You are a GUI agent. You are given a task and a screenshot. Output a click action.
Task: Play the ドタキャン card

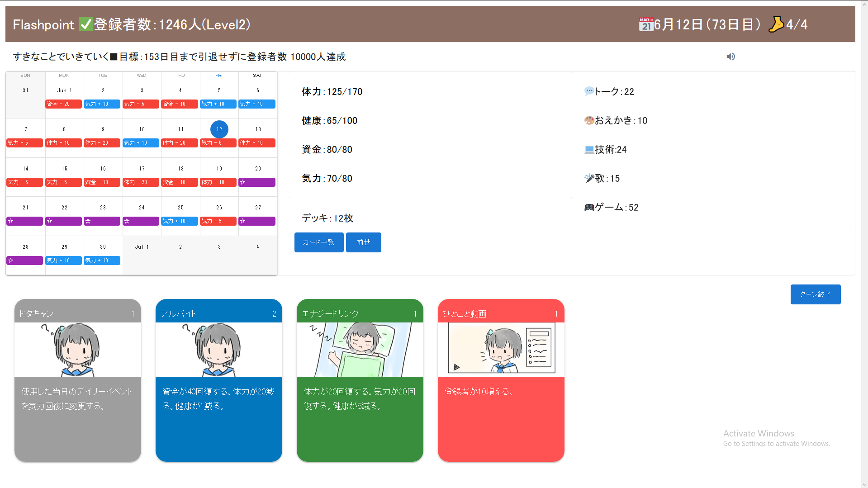78,380
